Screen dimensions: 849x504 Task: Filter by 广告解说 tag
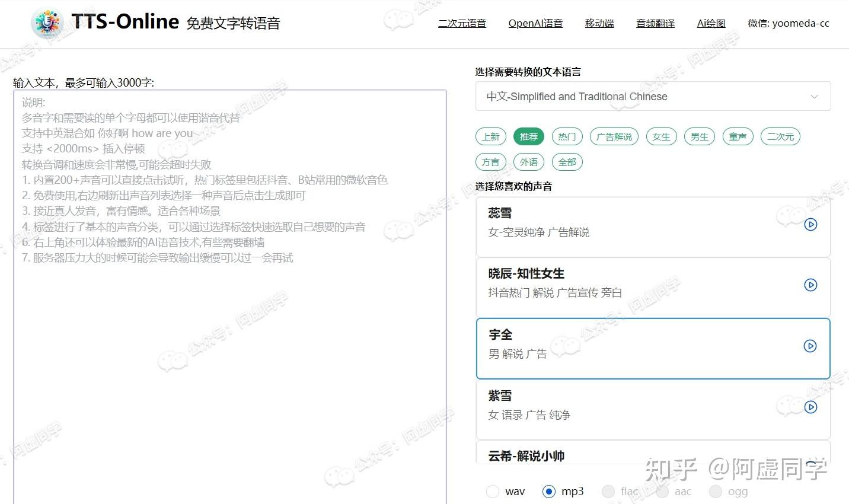pos(614,136)
